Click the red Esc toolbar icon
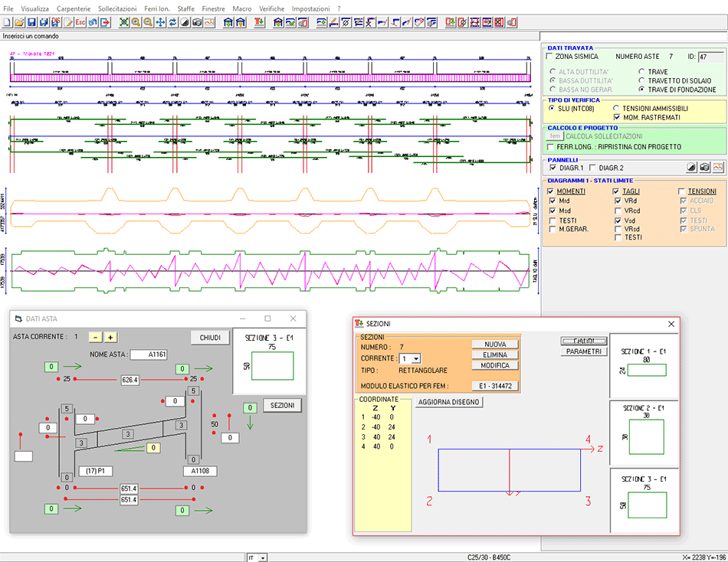Image resolution: width=728 pixels, height=562 pixels. coord(80,22)
